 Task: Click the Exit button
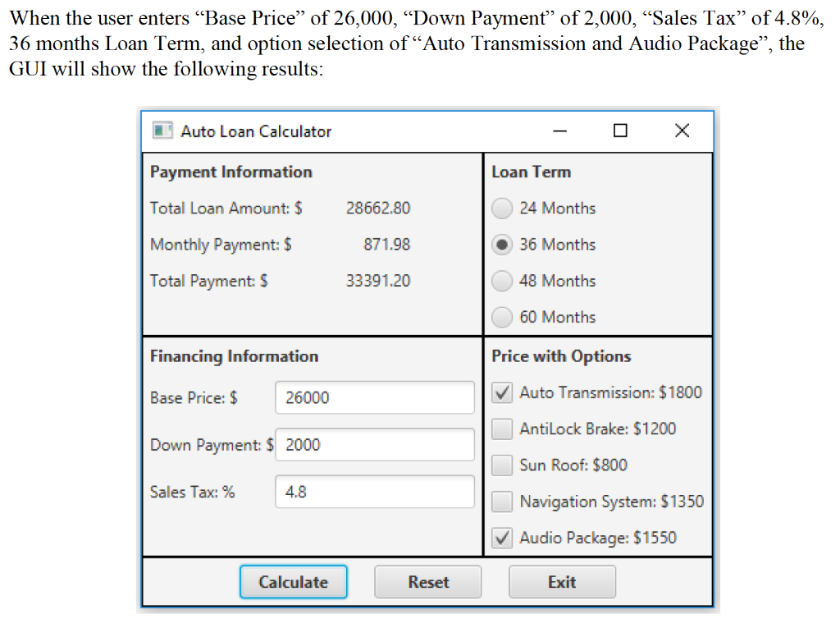click(562, 581)
